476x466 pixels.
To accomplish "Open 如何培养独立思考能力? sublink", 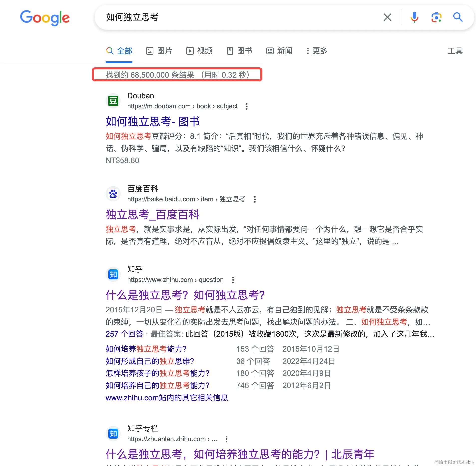I will (x=146, y=349).
